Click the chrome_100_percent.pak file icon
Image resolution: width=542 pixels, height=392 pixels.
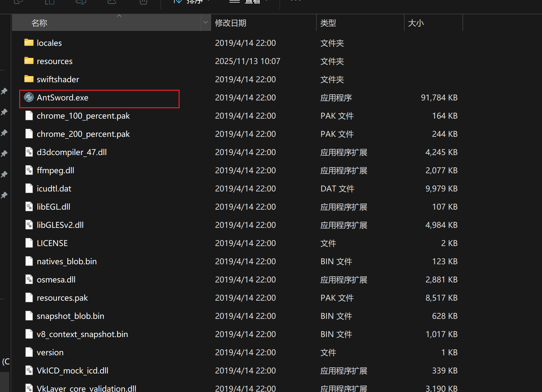point(29,115)
